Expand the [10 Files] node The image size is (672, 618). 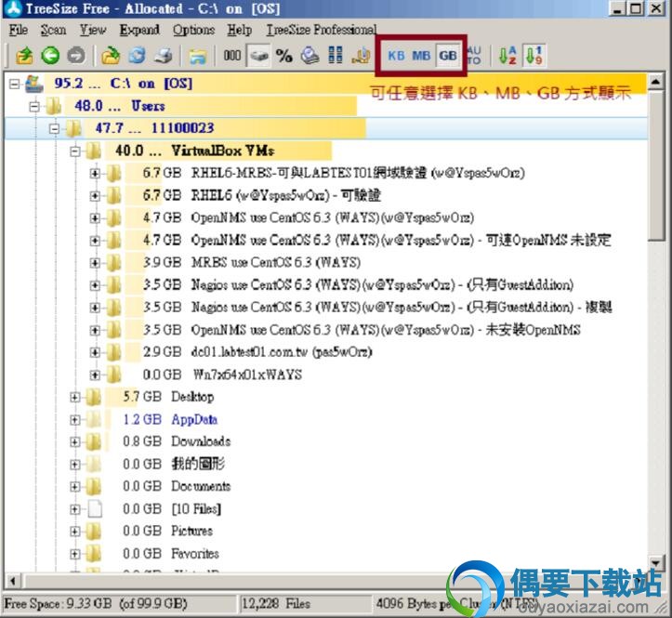(x=75, y=509)
